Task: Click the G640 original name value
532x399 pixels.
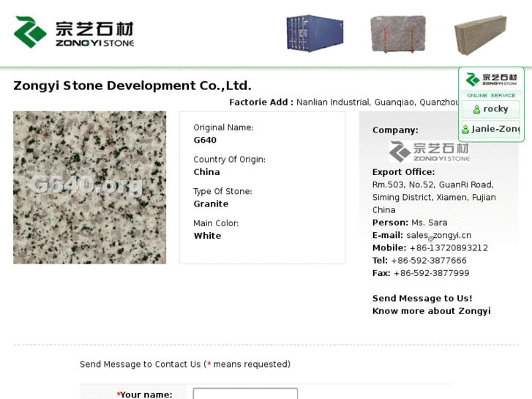Action: [x=205, y=140]
